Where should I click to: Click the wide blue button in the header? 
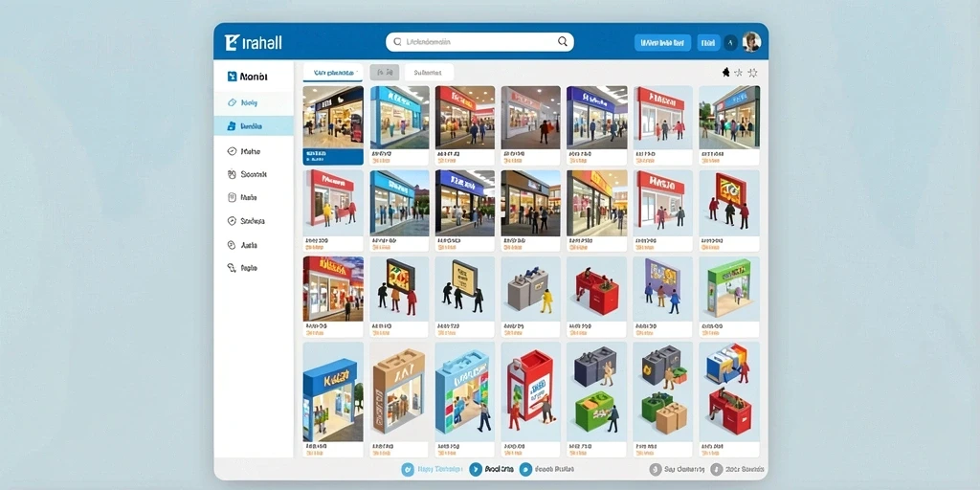tap(662, 42)
